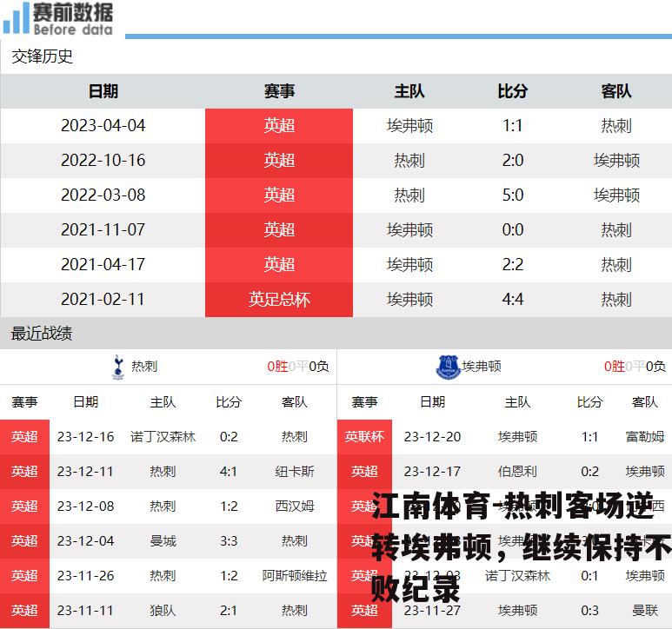Click the 4:1 score in the 23-12-11 row
Viewport: 672px width, 629px height.
click(x=229, y=472)
